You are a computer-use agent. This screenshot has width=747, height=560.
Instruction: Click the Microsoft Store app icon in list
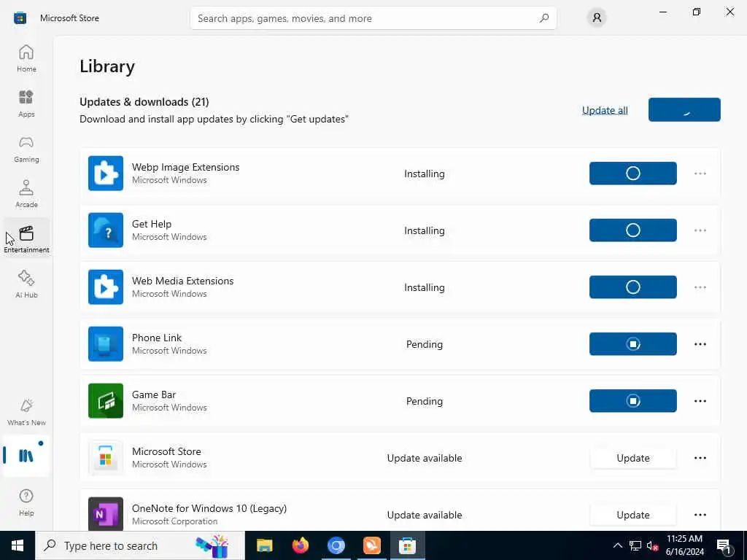[x=106, y=458]
